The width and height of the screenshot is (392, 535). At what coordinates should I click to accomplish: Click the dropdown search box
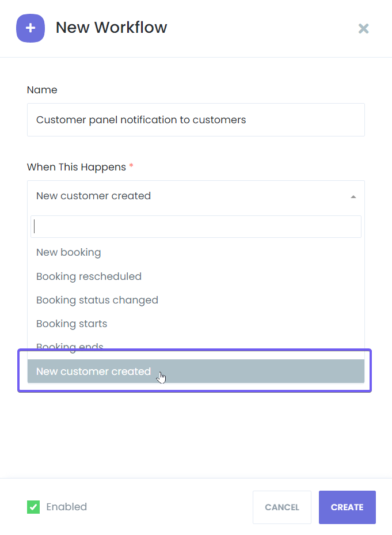pyautogui.click(x=196, y=226)
